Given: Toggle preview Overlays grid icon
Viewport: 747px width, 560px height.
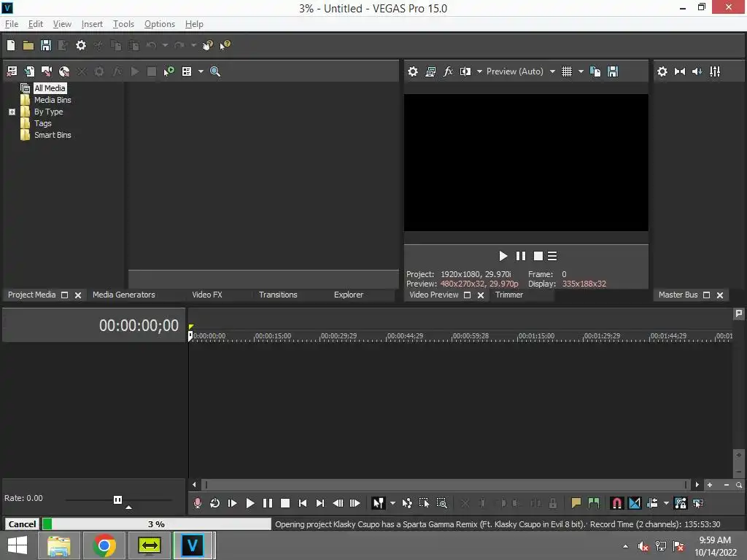Looking at the screenshot, I should tap(566, 71).
